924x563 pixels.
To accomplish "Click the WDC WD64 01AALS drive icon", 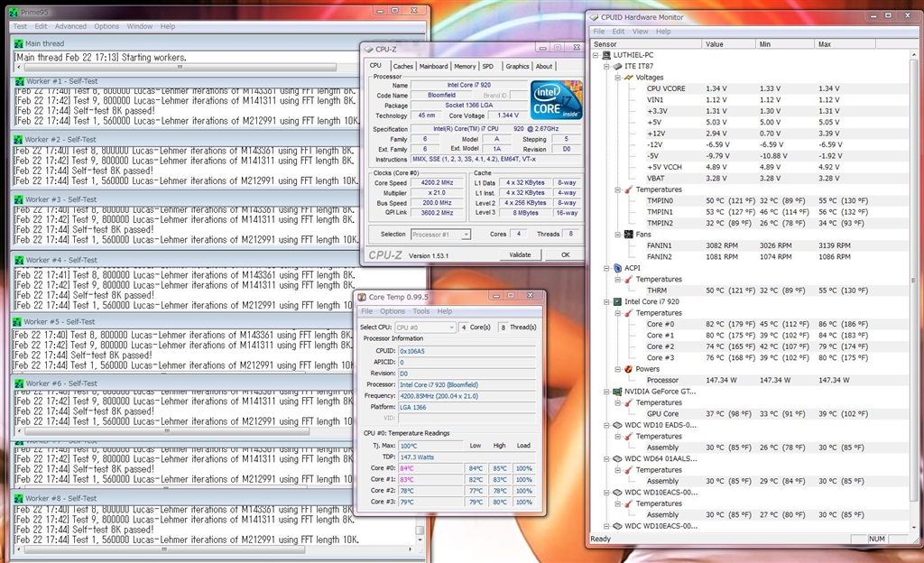I will pyautogui.click(x=617, y=458).
